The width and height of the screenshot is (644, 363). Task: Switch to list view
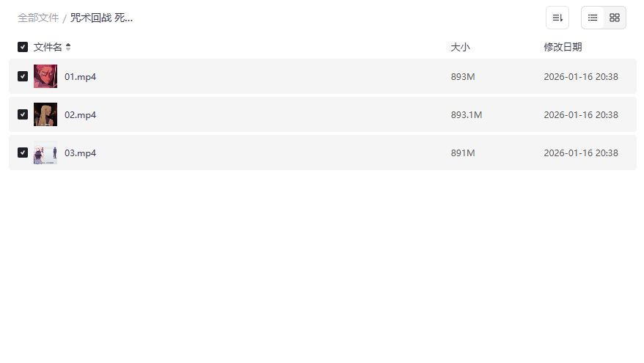[593, 18]
